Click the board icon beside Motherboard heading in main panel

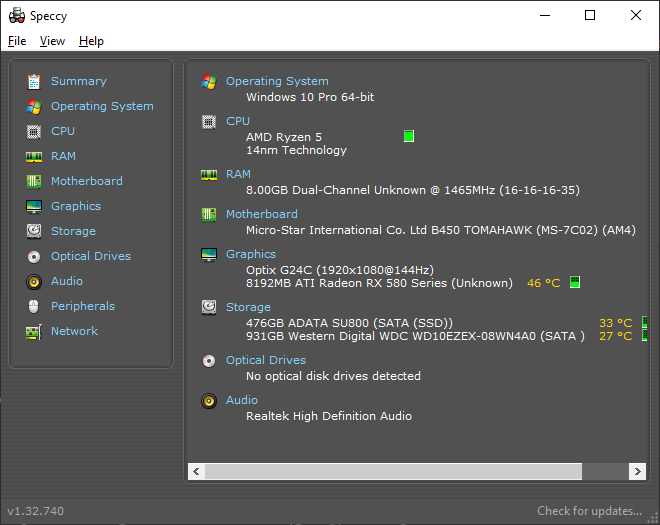coord(209,215)
